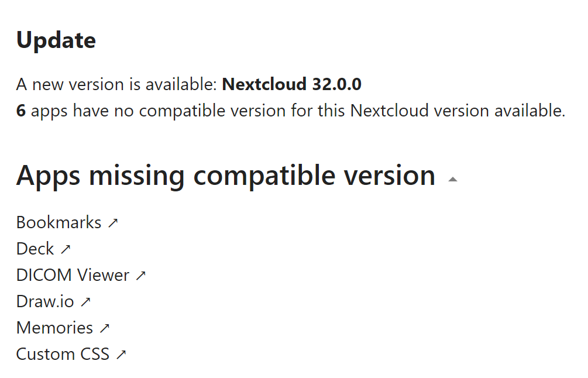
Task: Click the "Apps missing compatible version" heading
Action: click(x=225, y=176)
